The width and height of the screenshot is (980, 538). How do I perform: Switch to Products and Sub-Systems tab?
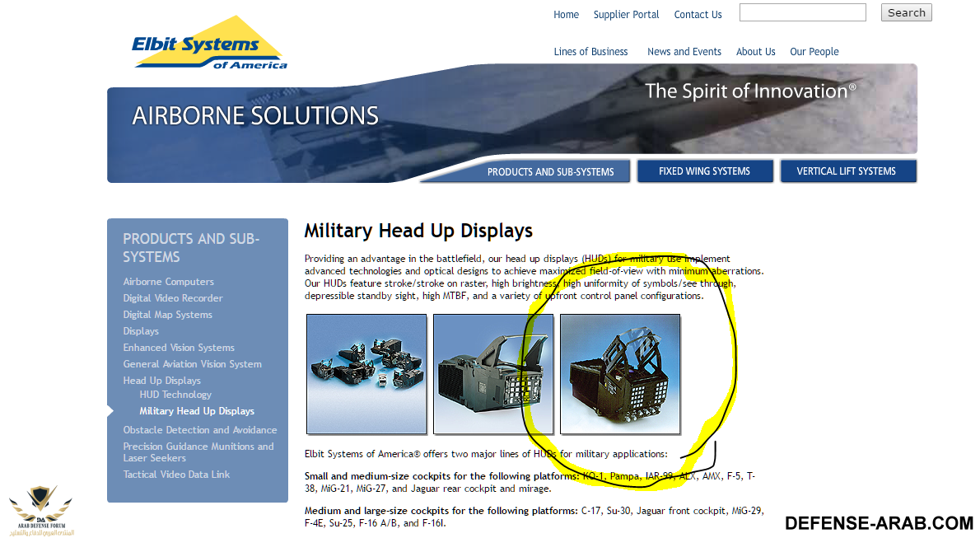coord(550,171)
